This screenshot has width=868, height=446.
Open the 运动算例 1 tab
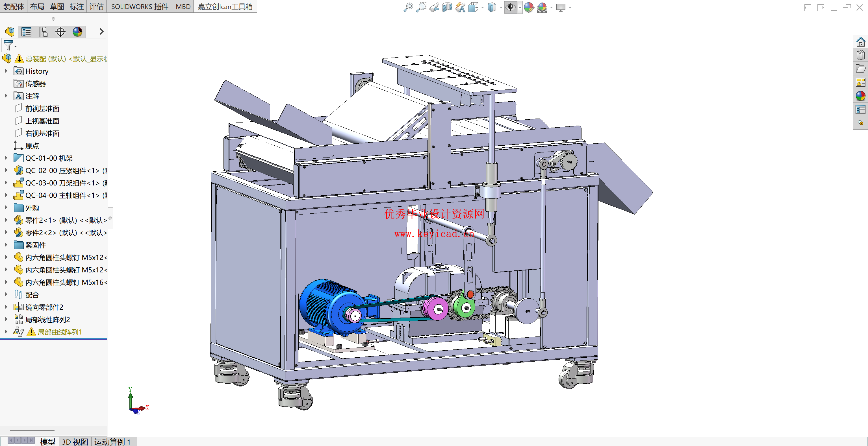coord(112,441)
